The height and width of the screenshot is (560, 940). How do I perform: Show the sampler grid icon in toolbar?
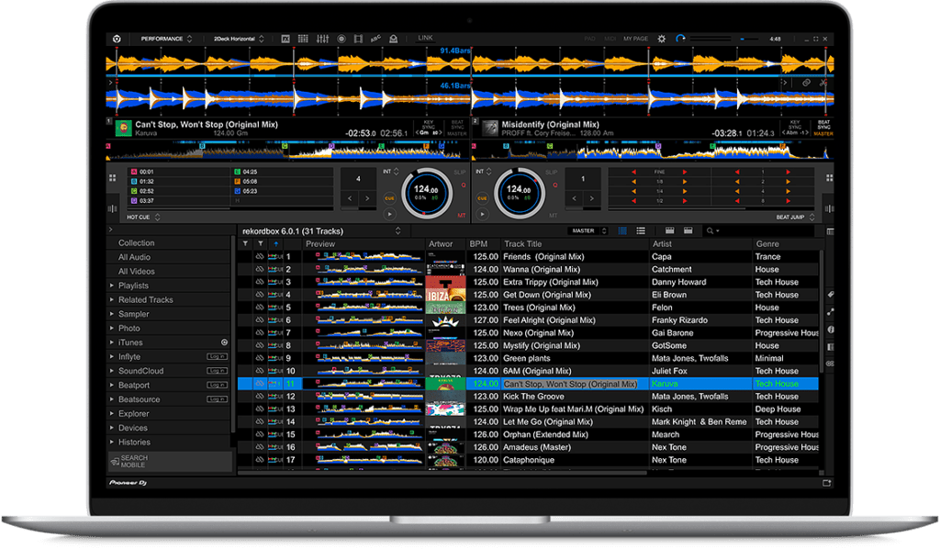[303, 39]
